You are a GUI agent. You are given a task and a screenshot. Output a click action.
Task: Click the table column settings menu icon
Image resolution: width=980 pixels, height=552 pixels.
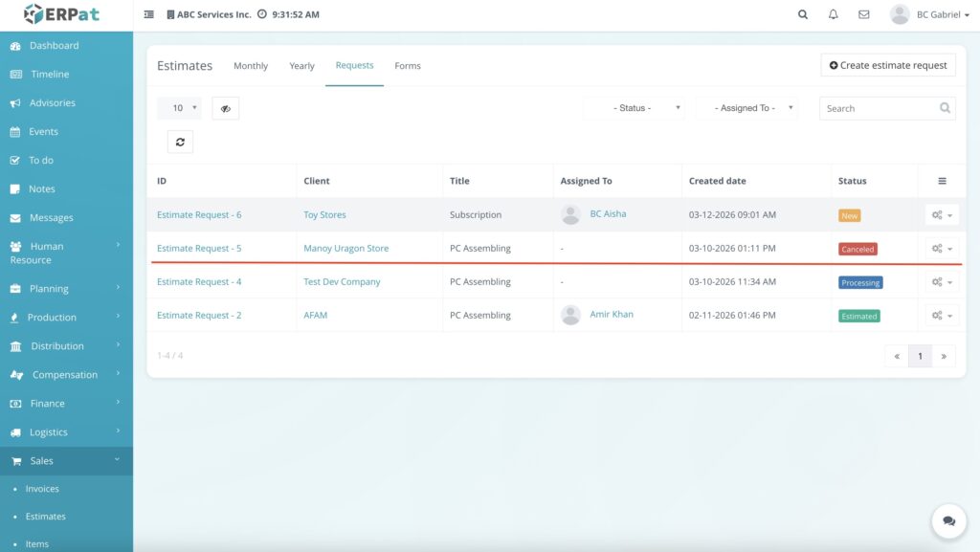click(x=942, y=181)
